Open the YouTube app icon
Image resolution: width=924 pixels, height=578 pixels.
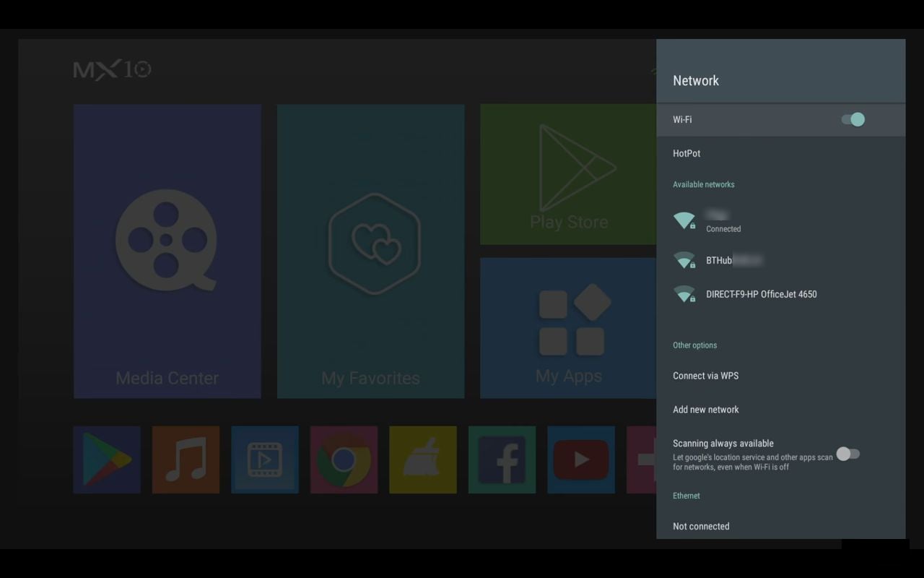[x=581, y=460]
